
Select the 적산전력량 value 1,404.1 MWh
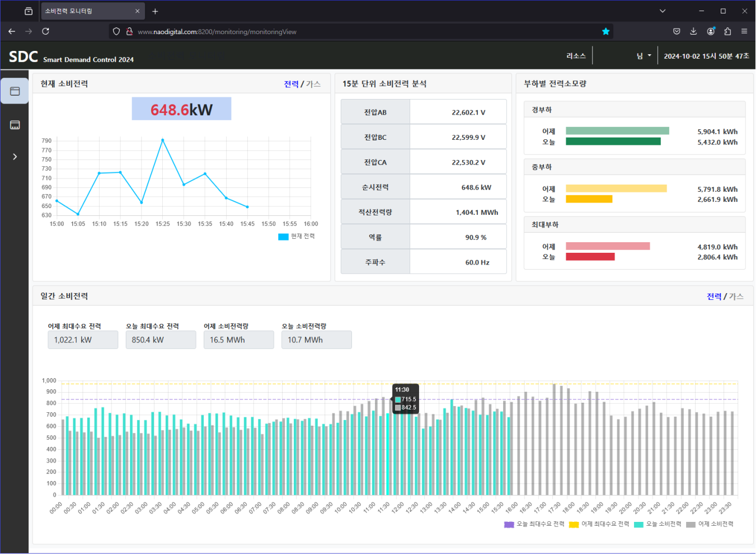pos(477,213)
